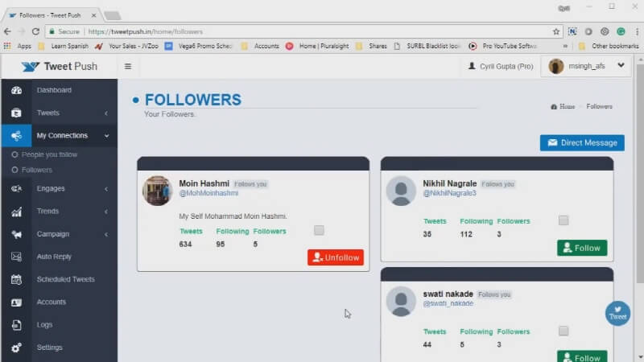
Task: Show more bookmarks overflow chevron
Action: coord(565,46)
